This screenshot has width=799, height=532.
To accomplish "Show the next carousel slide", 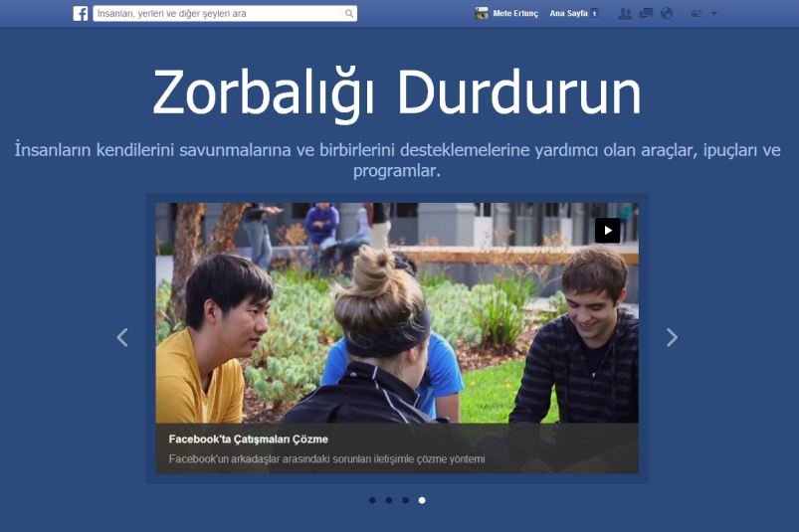I will (672, 337).
